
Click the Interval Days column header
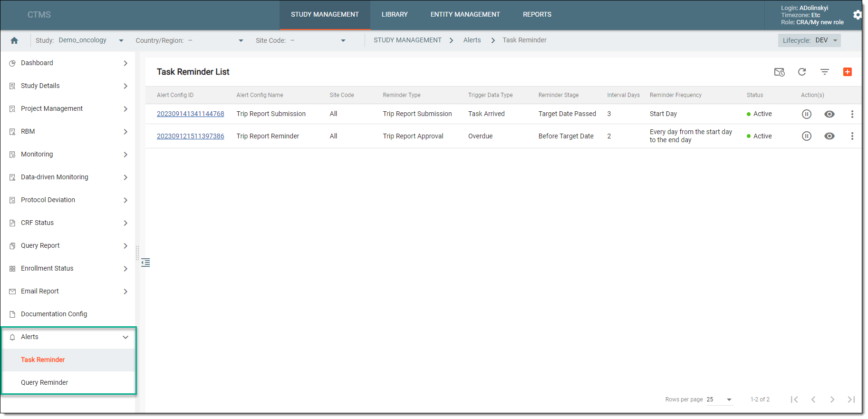pos(623,95)
